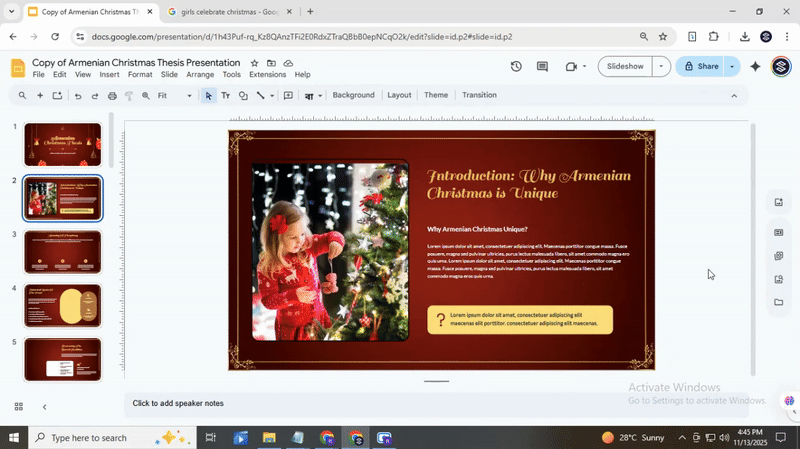Expand the Share options dropdown arrow

point(732,67)
